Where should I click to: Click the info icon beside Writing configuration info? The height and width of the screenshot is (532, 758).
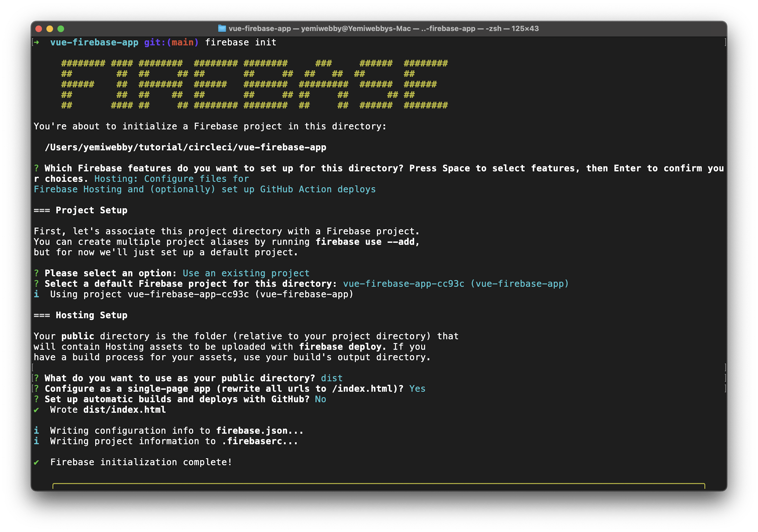point(37,430)
